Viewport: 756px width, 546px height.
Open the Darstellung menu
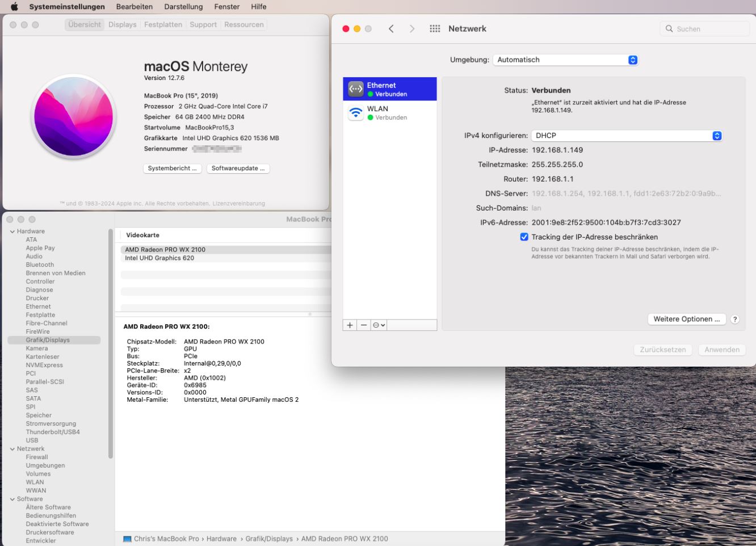pos(183,7)
